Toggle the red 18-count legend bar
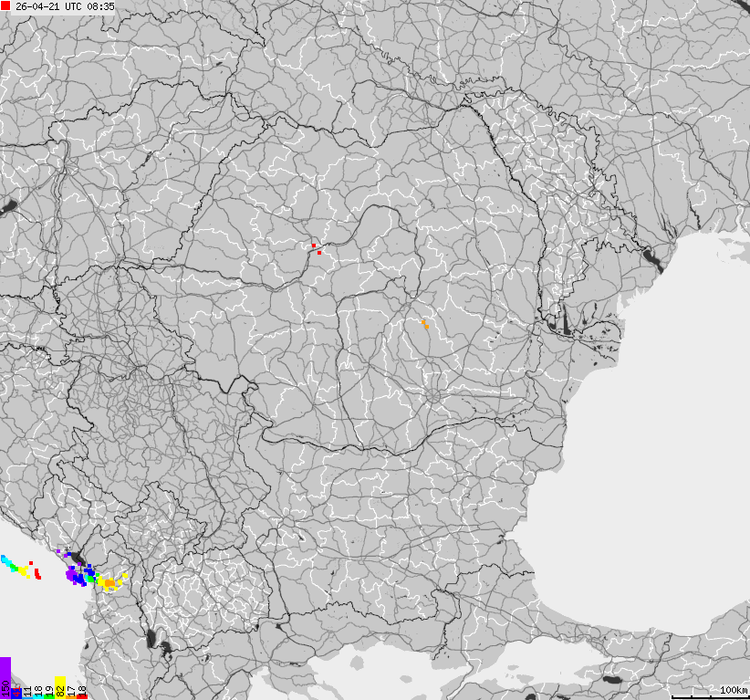The image size is (750, 700). 82,695
